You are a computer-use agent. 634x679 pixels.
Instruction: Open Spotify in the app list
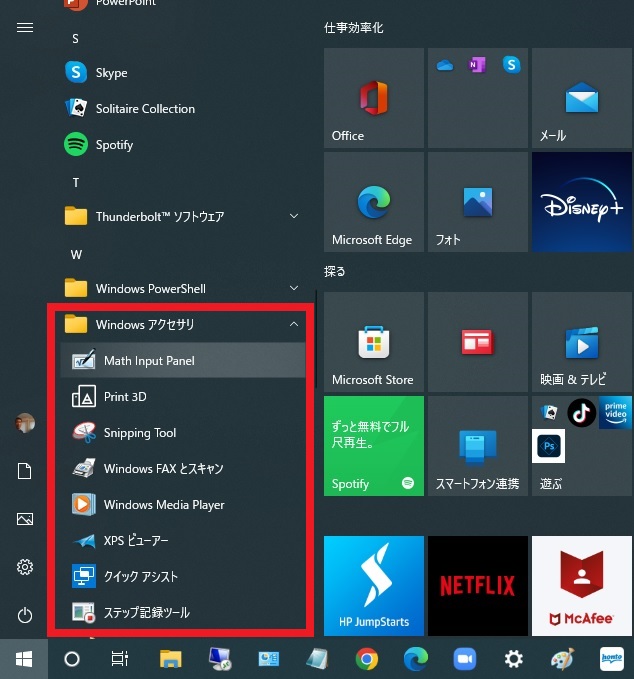[114, 145]
